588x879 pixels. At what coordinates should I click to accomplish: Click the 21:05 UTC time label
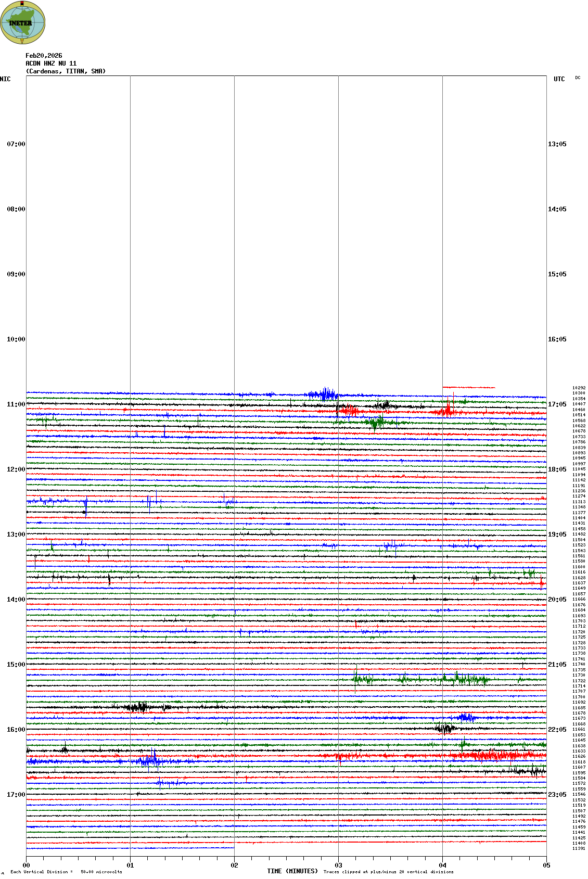557,665
